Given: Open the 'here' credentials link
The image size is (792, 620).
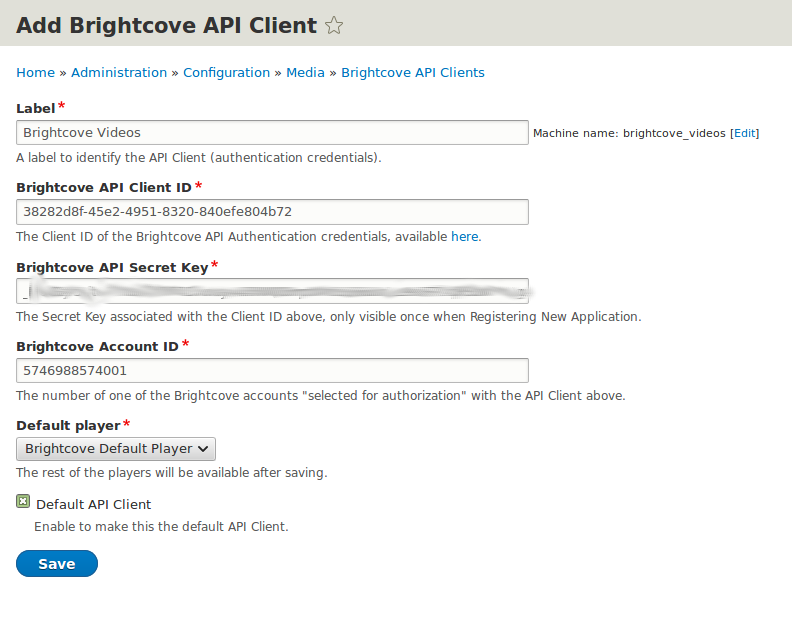Looking at the screenshot, I should pos(465,237).
